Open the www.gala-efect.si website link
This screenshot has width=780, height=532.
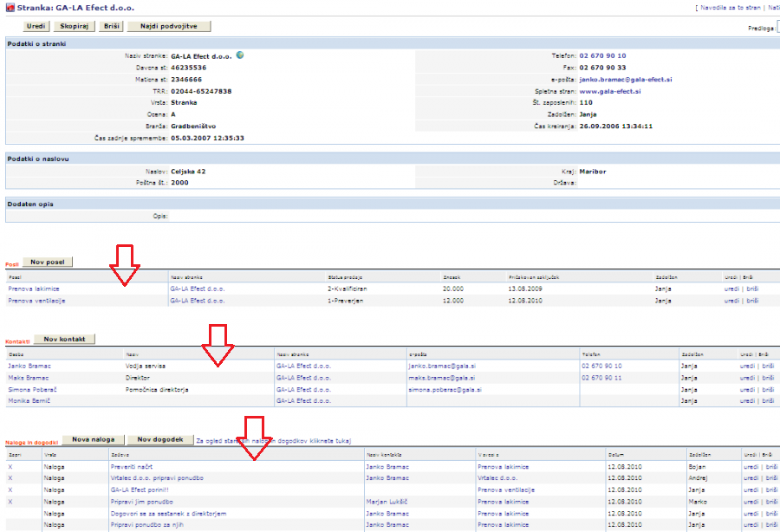pos(610,91)
